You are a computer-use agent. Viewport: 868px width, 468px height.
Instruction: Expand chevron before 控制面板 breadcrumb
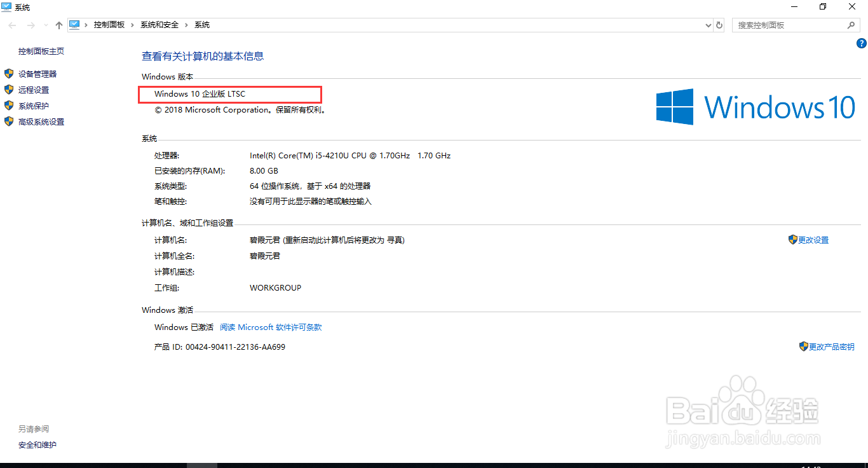click(x=86, y=25)
